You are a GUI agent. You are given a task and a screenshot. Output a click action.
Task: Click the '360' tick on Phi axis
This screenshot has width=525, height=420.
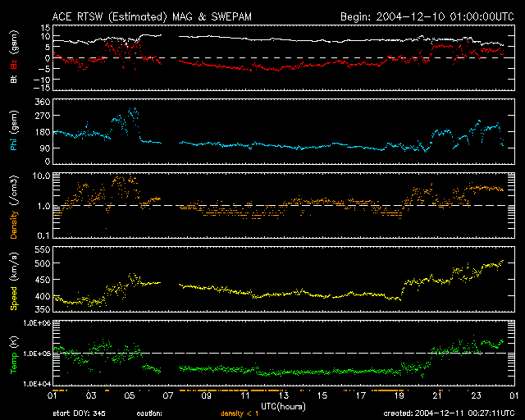(42, 103)
